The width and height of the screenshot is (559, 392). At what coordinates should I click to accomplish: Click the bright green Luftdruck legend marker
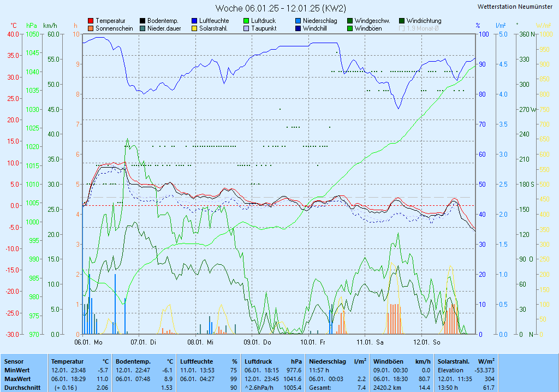(x=246, y=21)
